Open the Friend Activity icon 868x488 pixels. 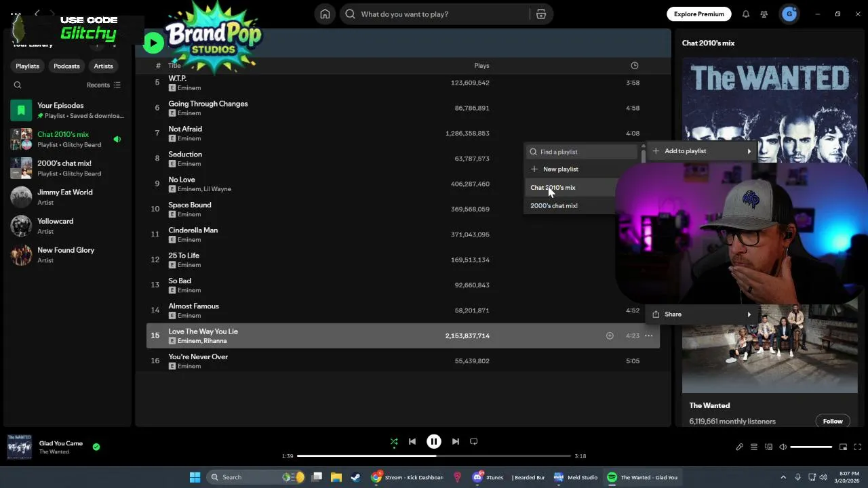click(x=764, y=14)
